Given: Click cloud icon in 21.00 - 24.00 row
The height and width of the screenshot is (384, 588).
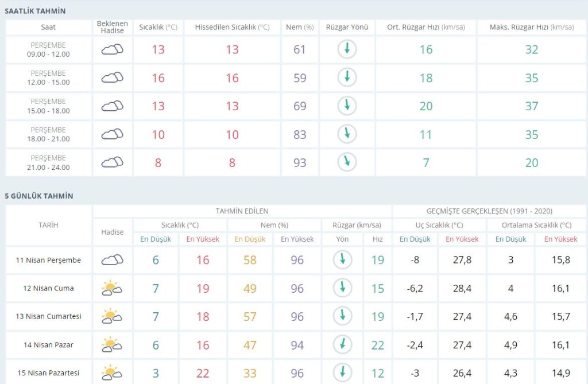Looking at the screenshot, I should (113, 162).
